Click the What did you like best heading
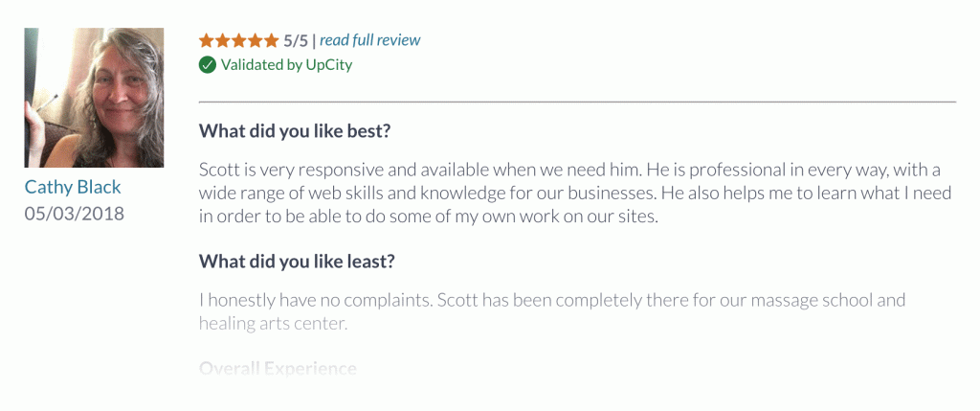This screenshot has height=411, width=980. coord(295,132)
